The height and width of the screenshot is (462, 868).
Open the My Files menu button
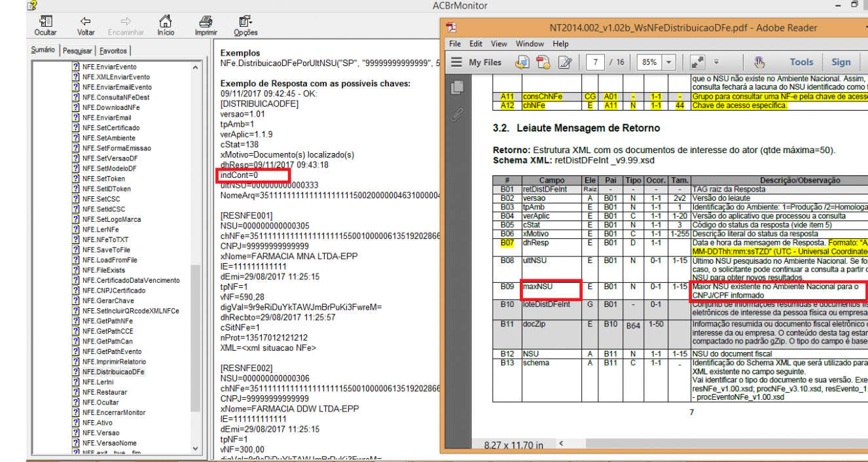coord(477,62)
